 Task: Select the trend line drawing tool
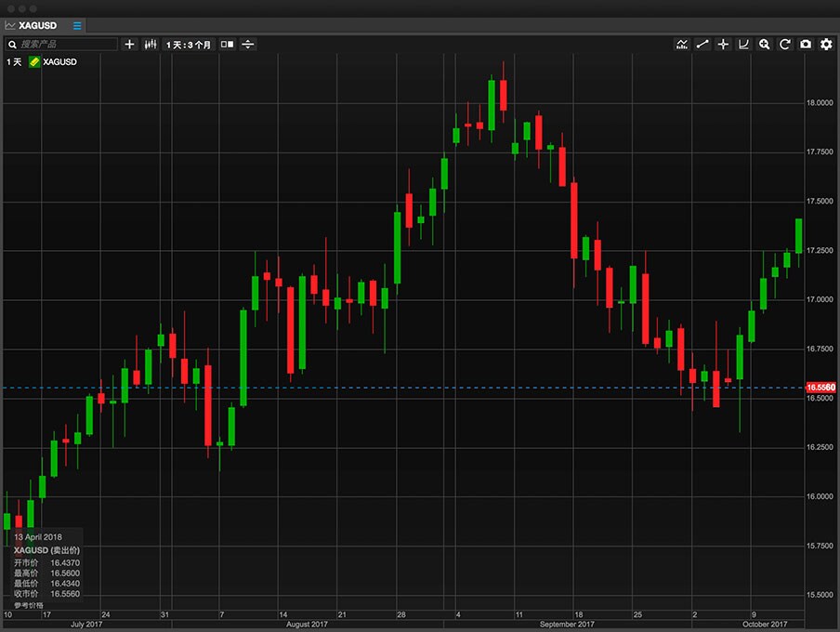[x=702, y=44]
